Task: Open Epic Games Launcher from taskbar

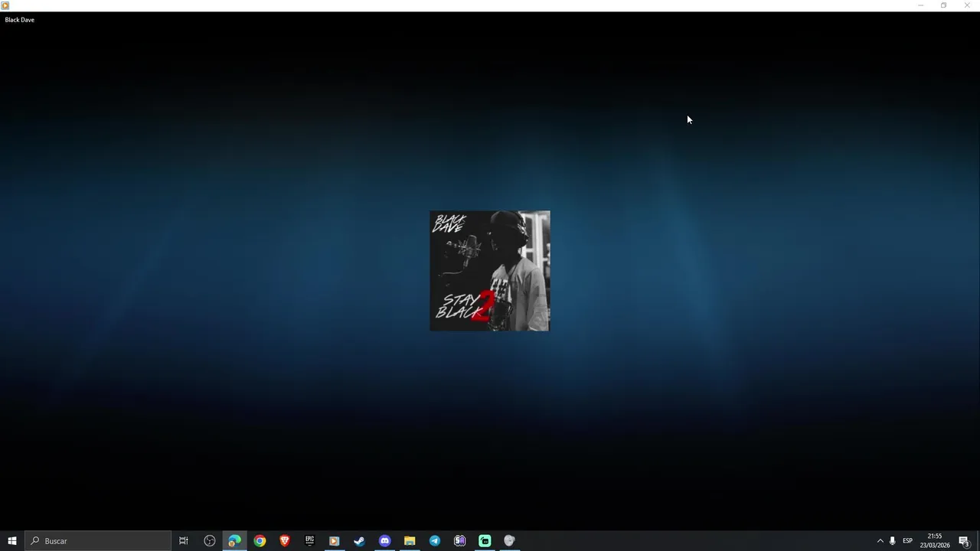Action: (309, 541)
